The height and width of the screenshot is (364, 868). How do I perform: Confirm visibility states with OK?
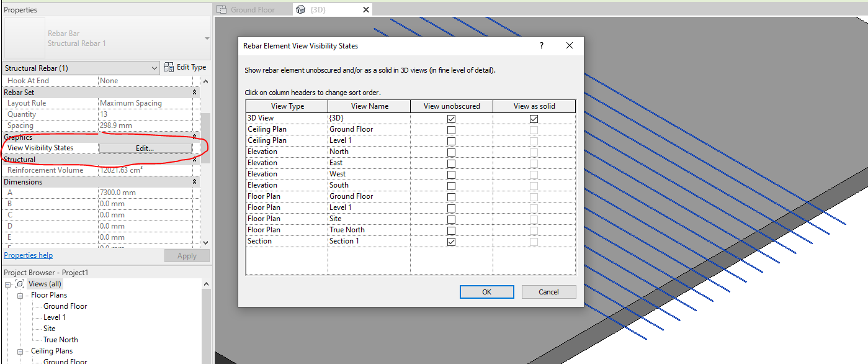[x=486, y=291]
